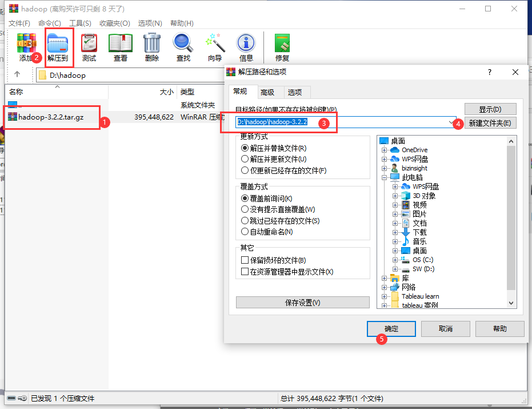Select the 视频 folder icon
Viewport: 532px width, 409px height.
[406, 205]
